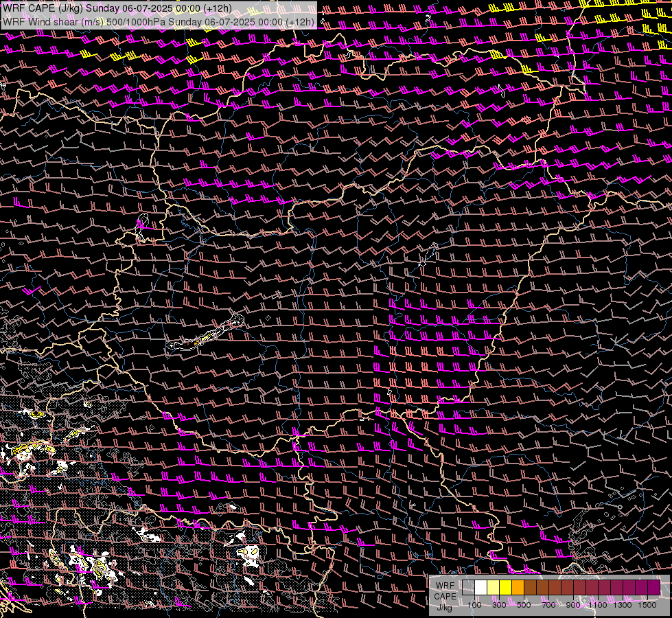672x618 pixels.
Task: Select the pale yellow CAPE legend swatch
Action: tap(494, 588)
